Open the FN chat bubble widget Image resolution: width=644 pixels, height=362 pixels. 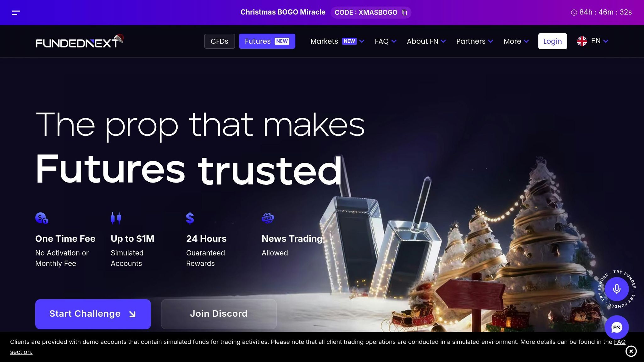click(617, 327)
